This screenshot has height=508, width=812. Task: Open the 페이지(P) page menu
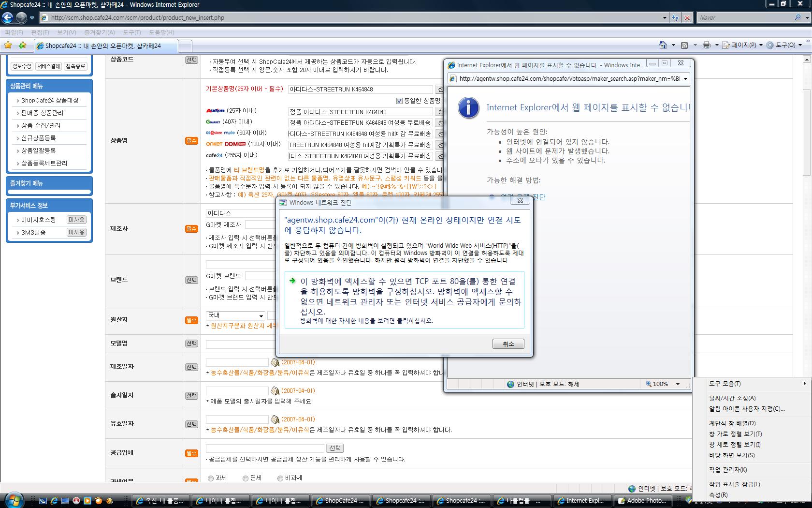[743, 45]
